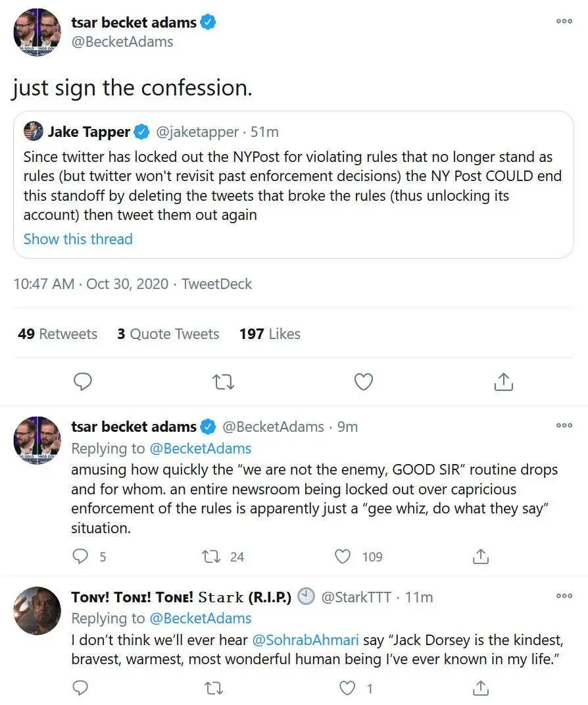Screen dimensions: 588x705
Task: Like Becket's reply with 109 likes
Action: pyautogui.click(x=343, y=557)
